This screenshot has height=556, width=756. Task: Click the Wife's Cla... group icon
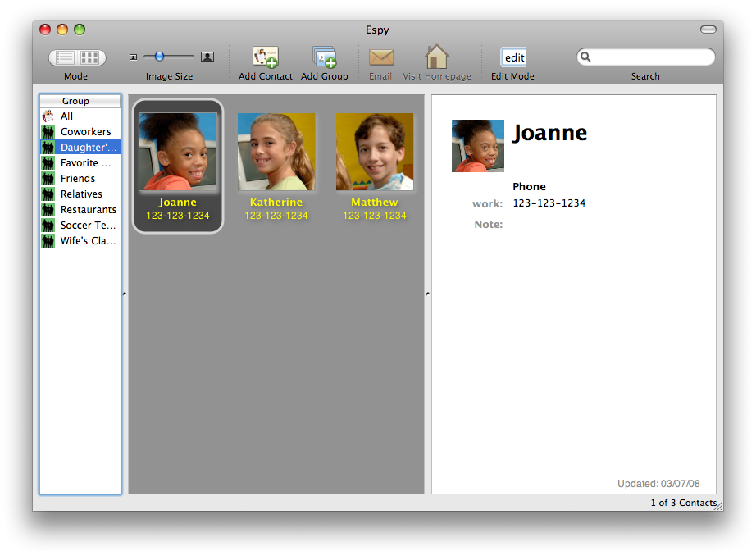click(x=48, y=240)
